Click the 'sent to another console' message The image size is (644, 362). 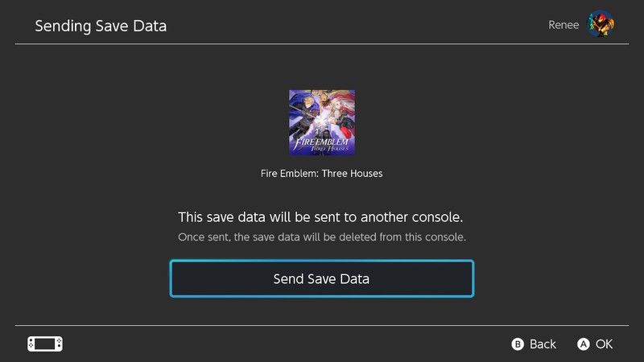[x=322, y=217]
